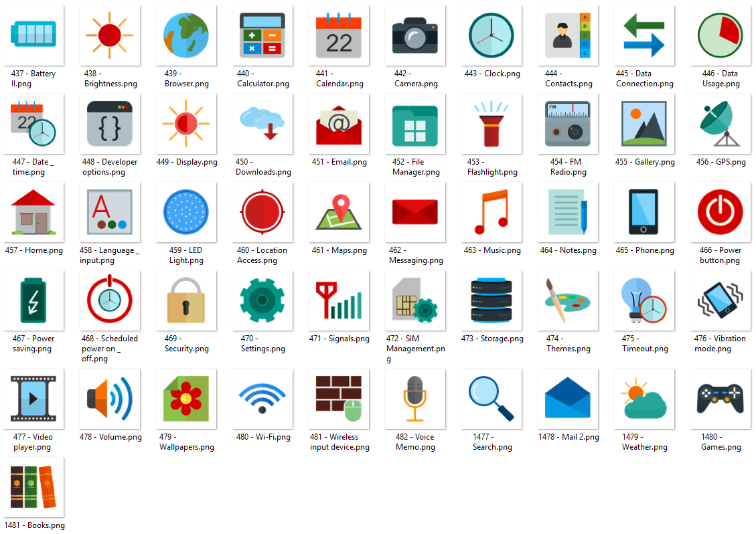Image resolution: width=756 pixels, height=534 pixels.
Task: Click the Phone icon
Action: point(644,212)
